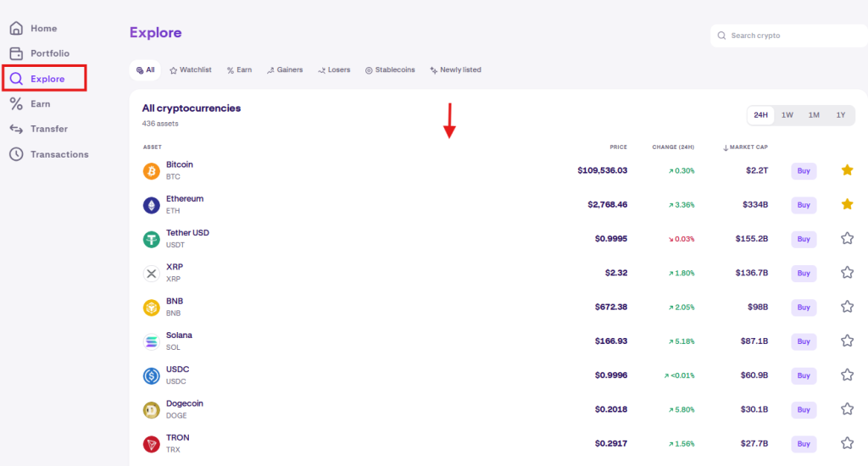Image resolution: width=868 pixels, height=466 pixels.
Task: Remove Bitcoin from watchlist star
Action: [847, 170]
